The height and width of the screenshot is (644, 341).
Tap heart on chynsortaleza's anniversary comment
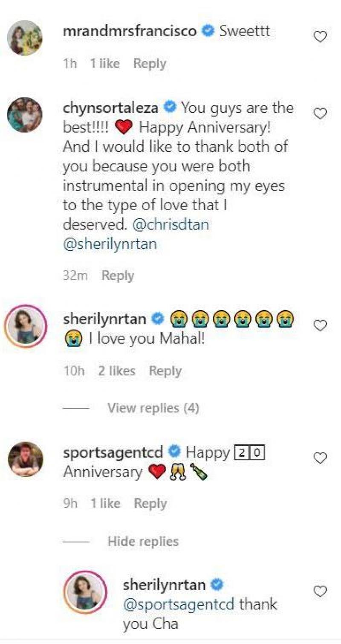[x=320, y=113]
